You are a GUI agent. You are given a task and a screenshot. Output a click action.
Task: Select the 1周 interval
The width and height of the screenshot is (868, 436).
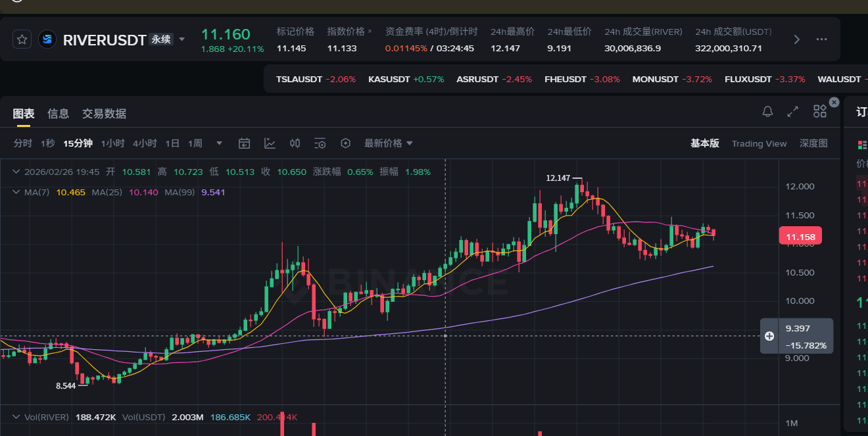tap(195, 143)
